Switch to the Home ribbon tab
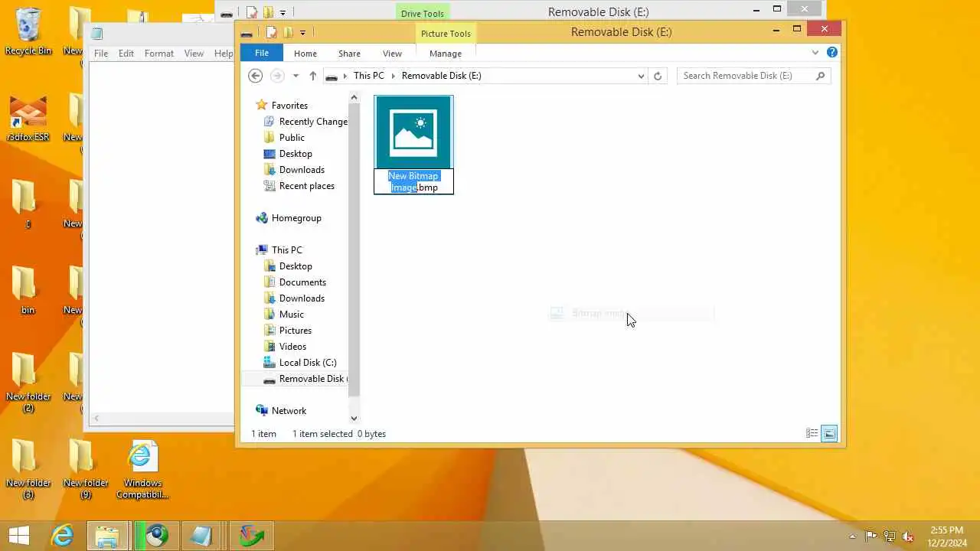The width and height of the screenshot is (980, 551). 305,54
